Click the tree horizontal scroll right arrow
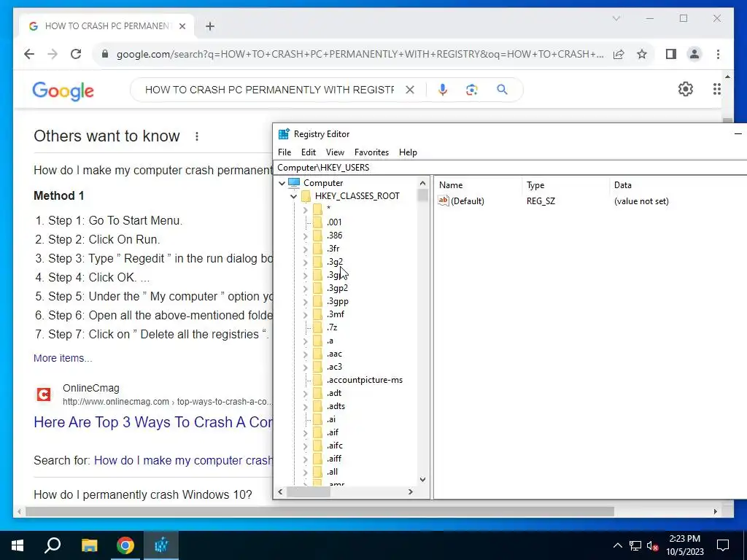This screenshot has width=747, height=560. coord(411,492)
